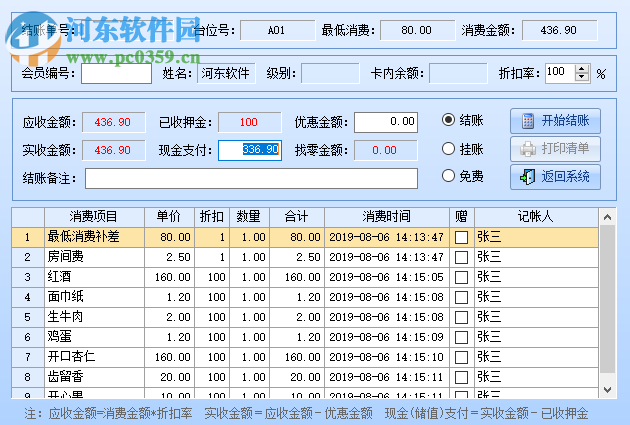Click the 现金支付 input field
This screenshot has width=630, height=425.
tap(250, 150)
